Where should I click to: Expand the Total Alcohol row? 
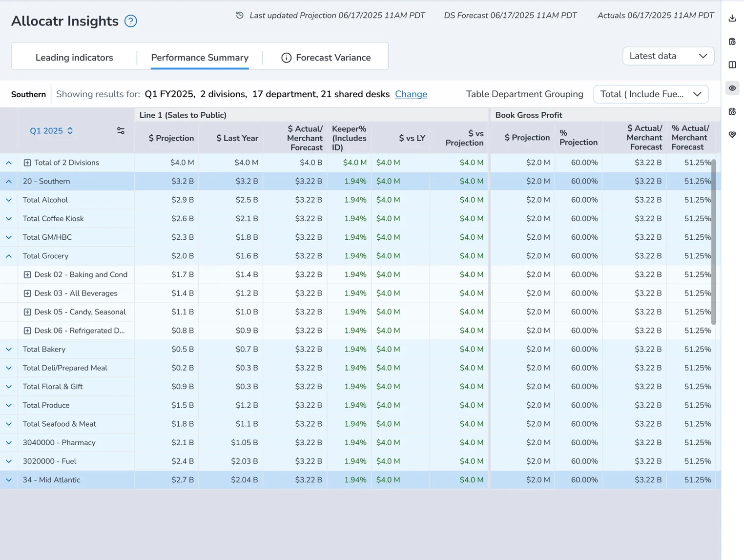(x=9, y=200)
